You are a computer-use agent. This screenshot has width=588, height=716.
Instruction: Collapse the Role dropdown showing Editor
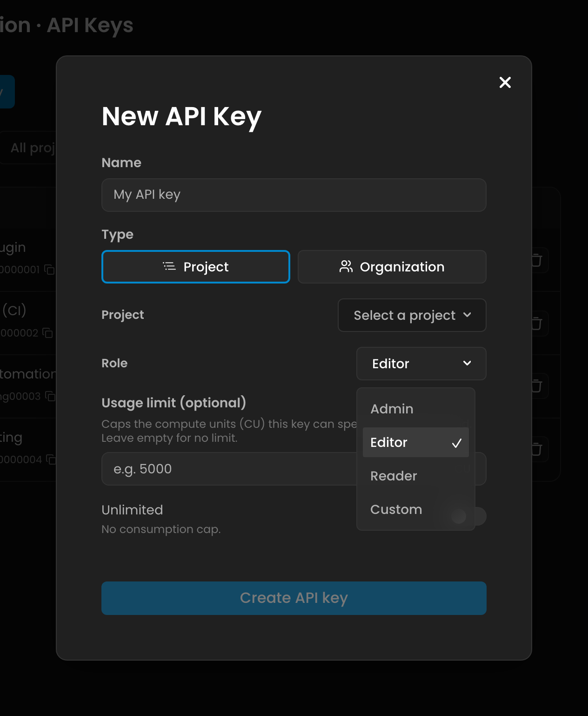point(421,364)
